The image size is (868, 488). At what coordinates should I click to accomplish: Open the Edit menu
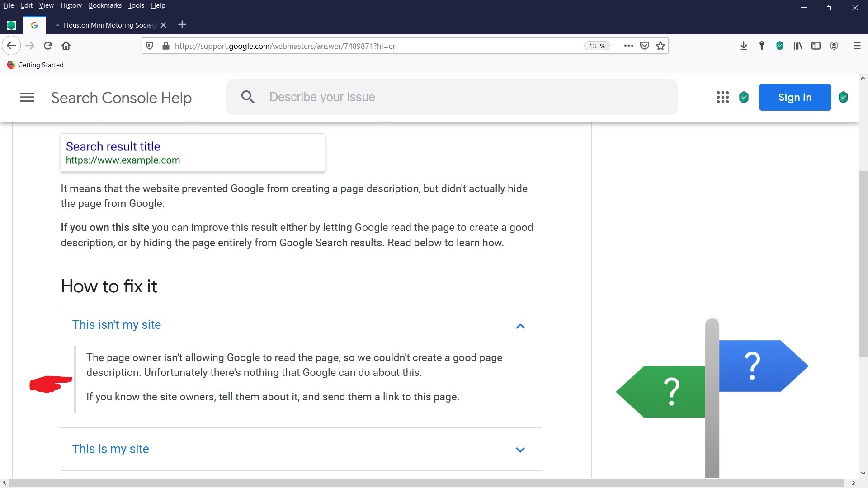click(x=27, y=5)
